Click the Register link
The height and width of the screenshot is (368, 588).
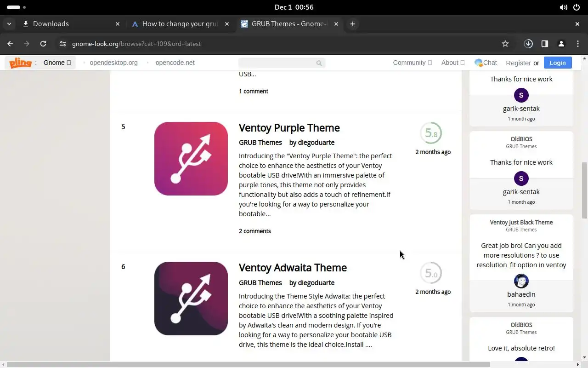click(518, 63)
